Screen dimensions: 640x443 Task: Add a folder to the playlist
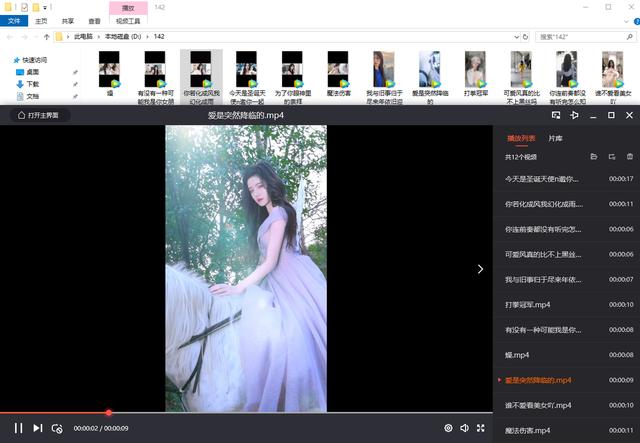[594, 157]
